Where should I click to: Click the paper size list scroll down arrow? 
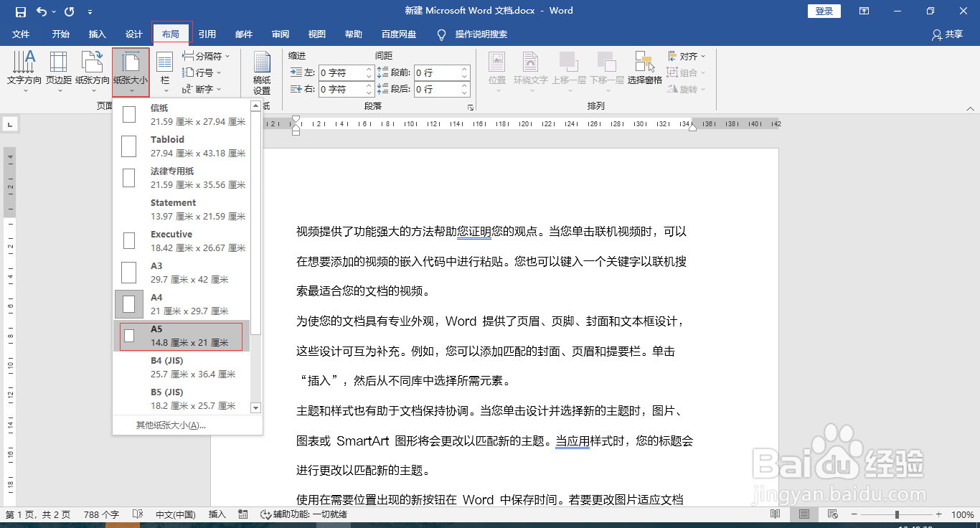(x=255, y=407)
